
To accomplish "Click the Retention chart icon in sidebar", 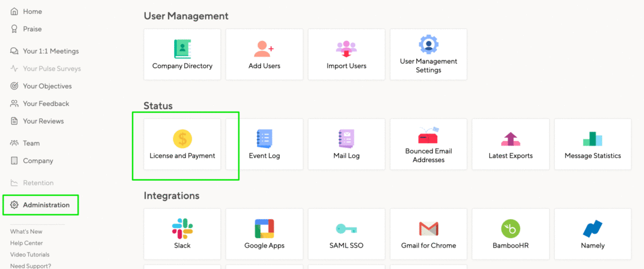I will click(x=14, y=183).
